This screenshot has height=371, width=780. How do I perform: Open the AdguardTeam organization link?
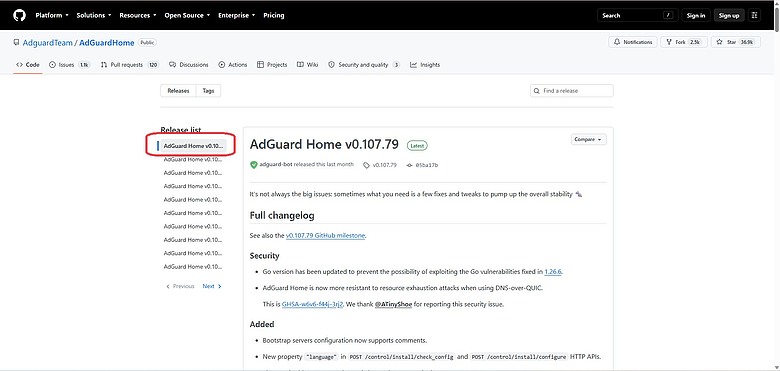point(48,43)
